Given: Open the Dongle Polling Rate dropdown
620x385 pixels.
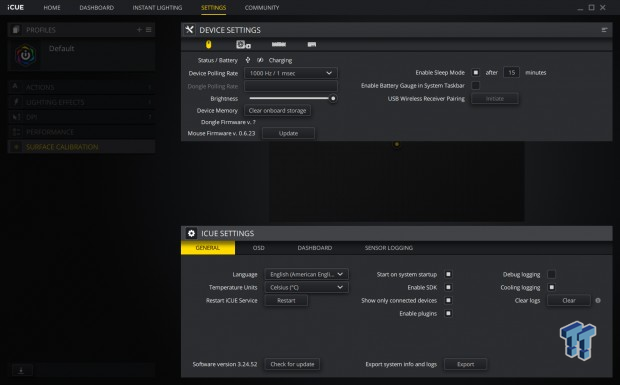Looking at the screenshot, I should 291,86.
